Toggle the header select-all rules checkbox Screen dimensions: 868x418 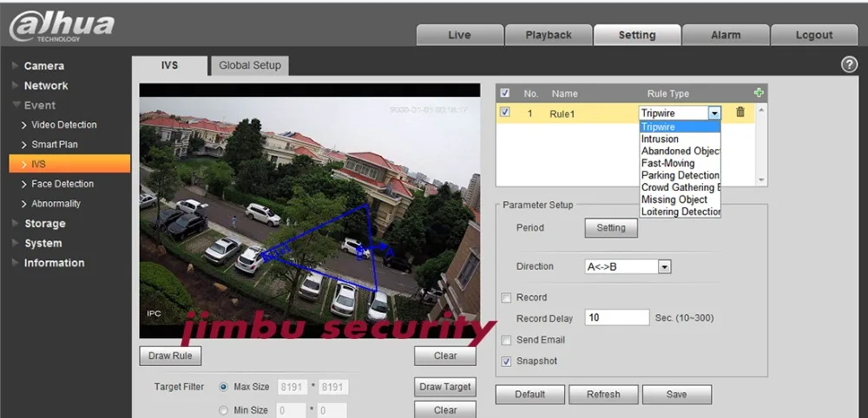click(504, 93)
